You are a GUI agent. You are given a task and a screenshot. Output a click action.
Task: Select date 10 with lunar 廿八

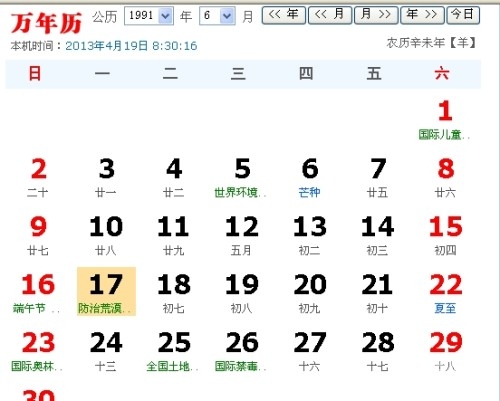106,236
